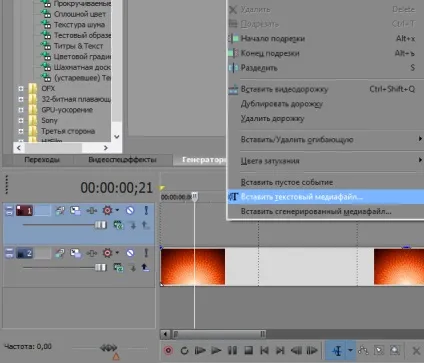Open Track FX on track 1

pyautogui.click(x=92, y=211)
